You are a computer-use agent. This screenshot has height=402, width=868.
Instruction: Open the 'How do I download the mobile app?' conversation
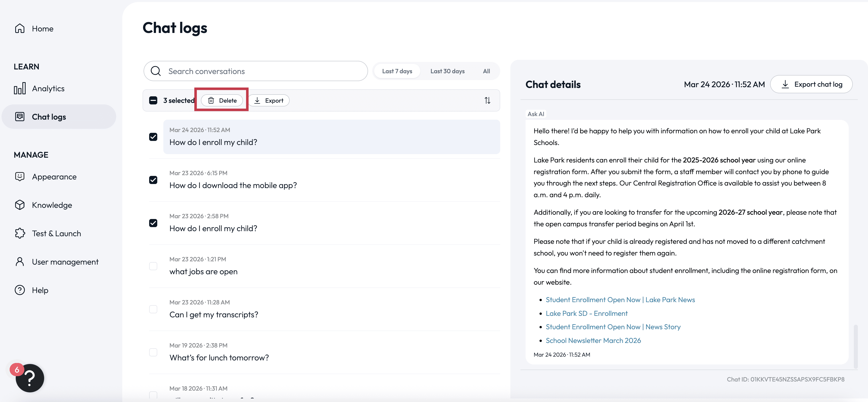click(332, 180)
